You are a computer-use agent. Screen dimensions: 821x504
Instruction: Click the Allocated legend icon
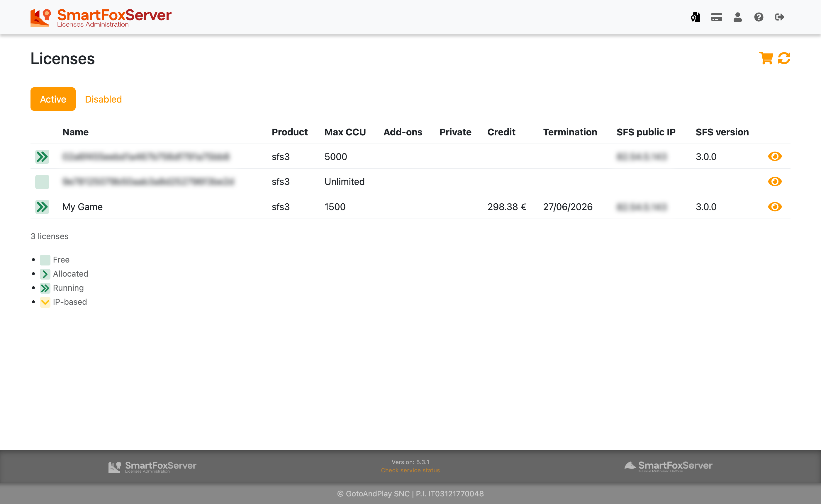(45, 274)
